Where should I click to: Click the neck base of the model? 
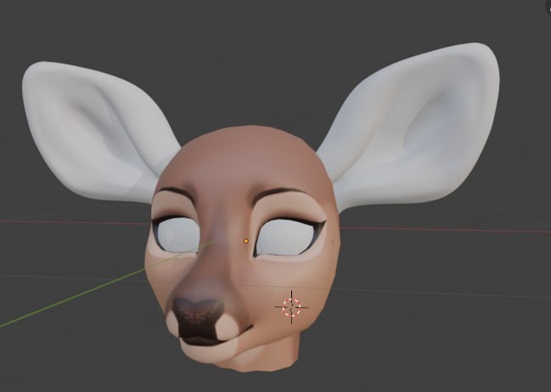click(255, 361)
